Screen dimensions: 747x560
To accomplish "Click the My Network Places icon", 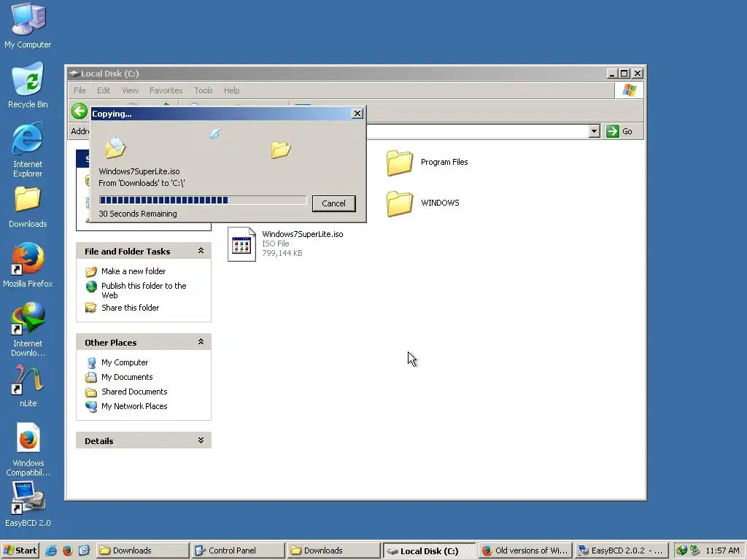I will [91, 406].
